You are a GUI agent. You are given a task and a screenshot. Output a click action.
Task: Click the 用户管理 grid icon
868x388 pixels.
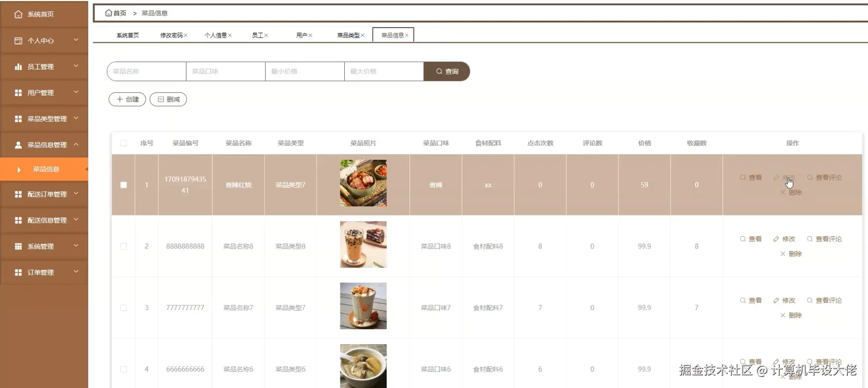click(x=18, y=93)
